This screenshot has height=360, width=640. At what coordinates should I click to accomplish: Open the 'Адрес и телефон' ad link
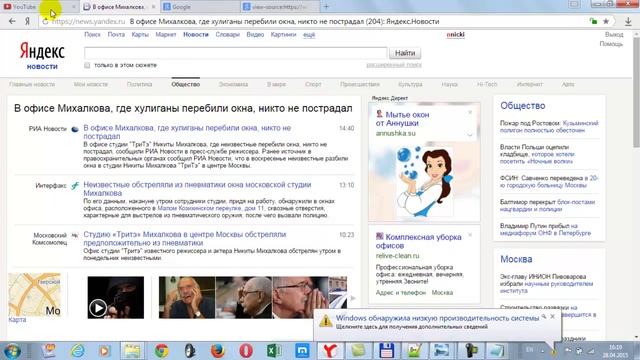coord(401,293)
